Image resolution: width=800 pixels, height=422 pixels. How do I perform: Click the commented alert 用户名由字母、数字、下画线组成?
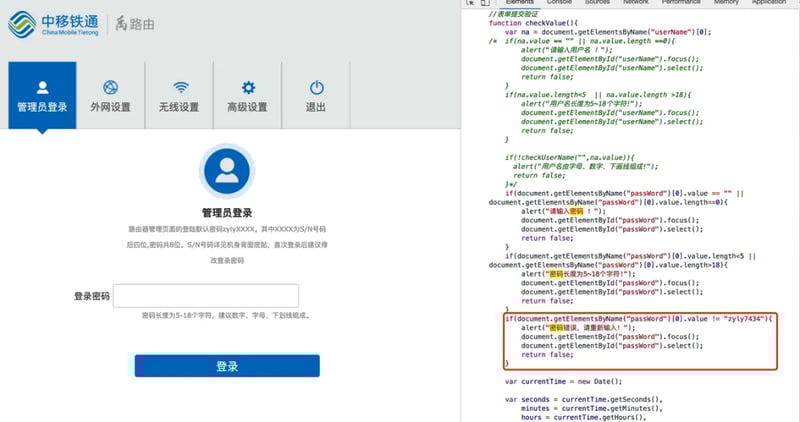(x=586, y=166)
